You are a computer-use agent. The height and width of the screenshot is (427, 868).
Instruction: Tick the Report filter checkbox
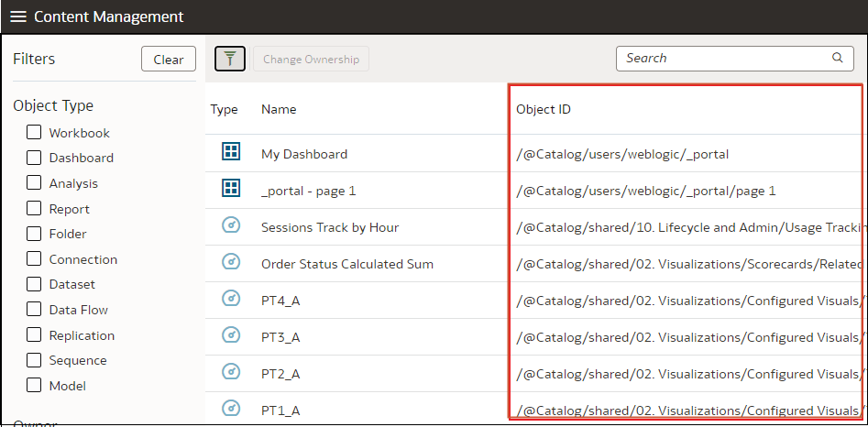click(x=34, y=208)
